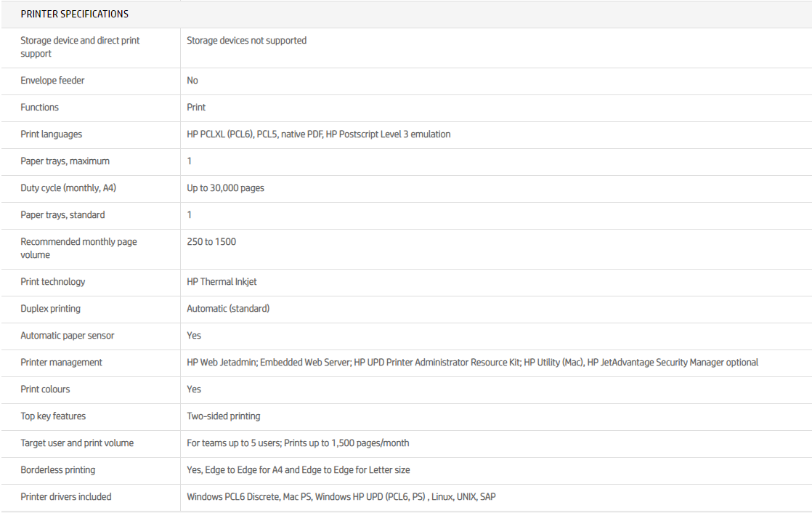Viewport: 812px width, 513px height.
Task: Click the 'Duty cycle (monthly, A4)' label
Action: 68,188
